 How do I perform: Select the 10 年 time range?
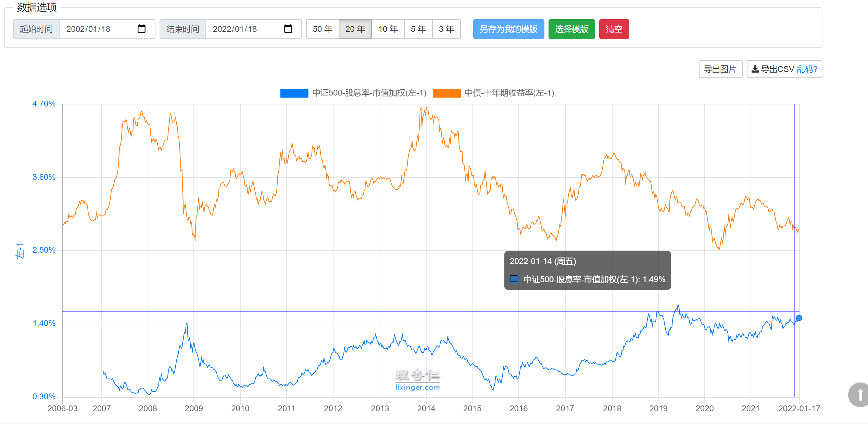(x=388, y=29)
